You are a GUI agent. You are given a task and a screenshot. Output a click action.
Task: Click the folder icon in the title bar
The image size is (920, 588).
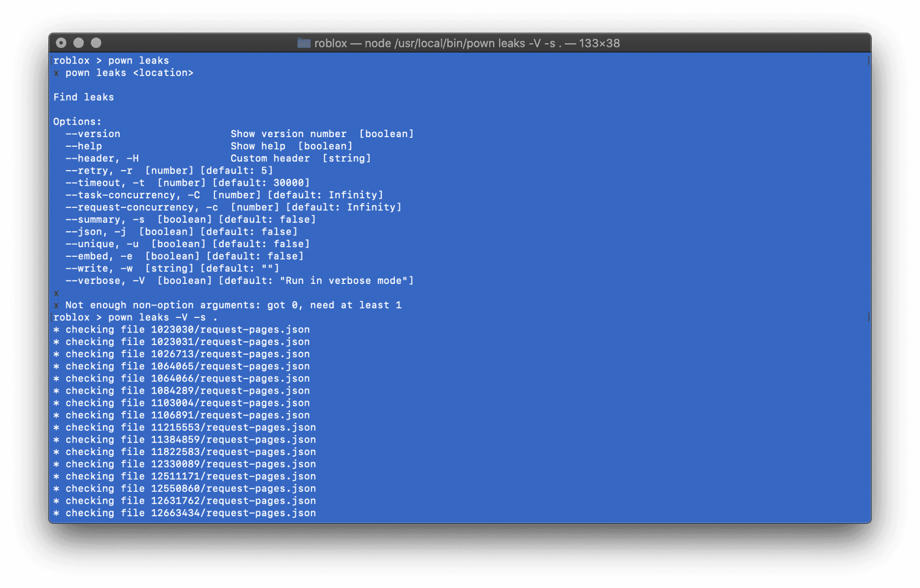tap(304, 43)
